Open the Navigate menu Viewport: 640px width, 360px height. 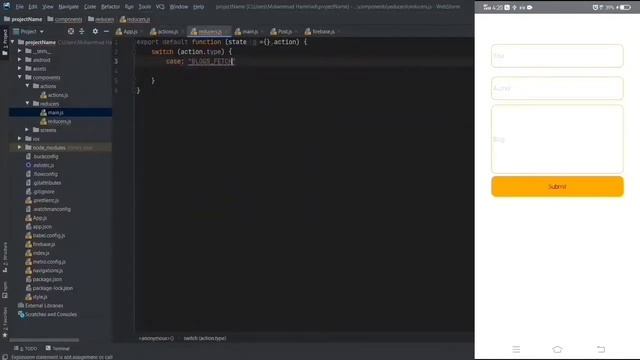(68, 7)
